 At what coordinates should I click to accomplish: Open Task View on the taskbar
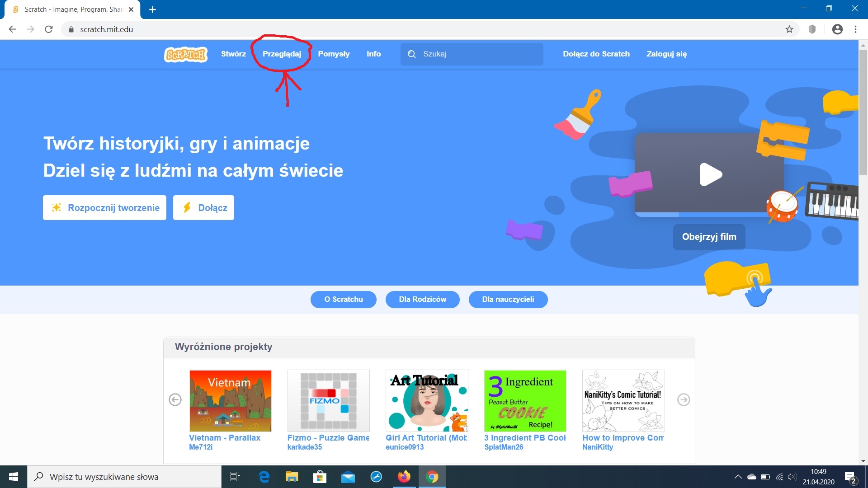tap(235, 477)
